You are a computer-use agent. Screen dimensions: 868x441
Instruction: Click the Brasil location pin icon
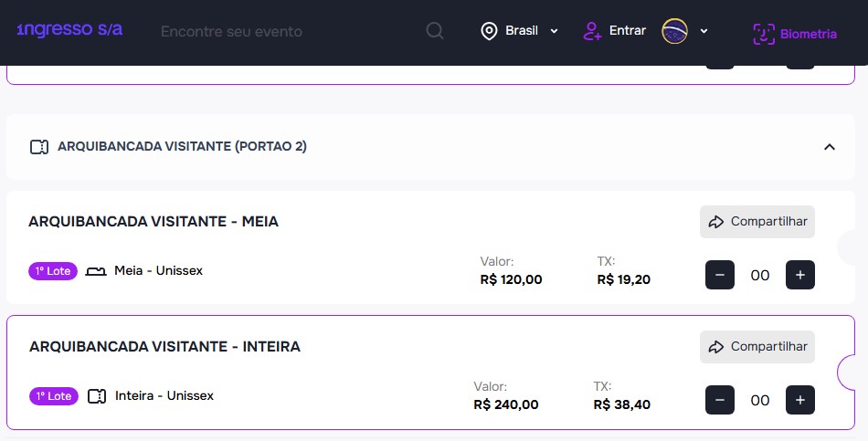[489, 31]
